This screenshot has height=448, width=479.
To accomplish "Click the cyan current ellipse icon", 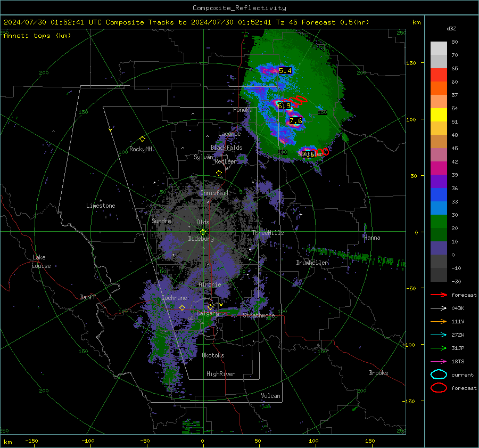I will pos(439,374).
